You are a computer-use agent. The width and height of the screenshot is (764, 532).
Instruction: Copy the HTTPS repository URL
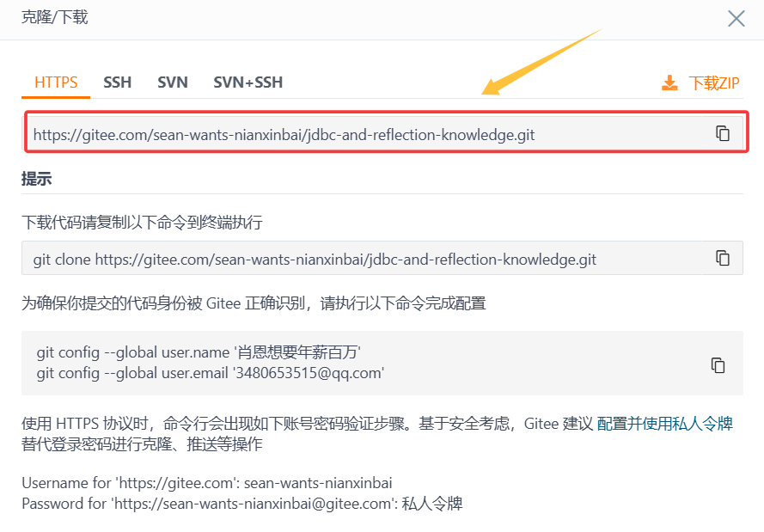723,133
